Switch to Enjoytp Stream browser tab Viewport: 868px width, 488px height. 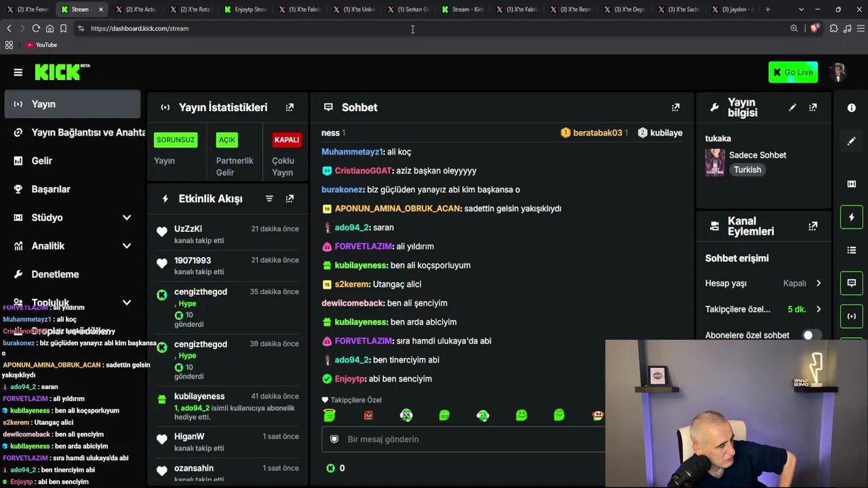click(x=244, y=9)
